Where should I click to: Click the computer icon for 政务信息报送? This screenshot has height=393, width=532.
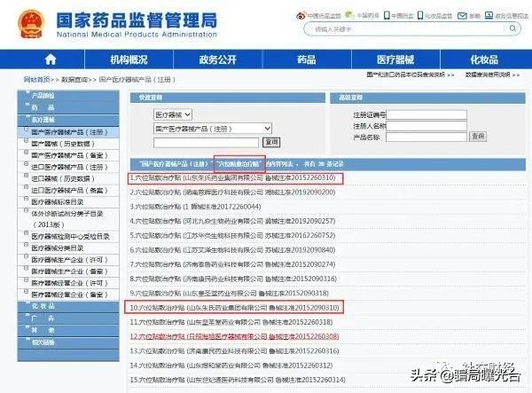pyautogui.click(x=489, y=15)
